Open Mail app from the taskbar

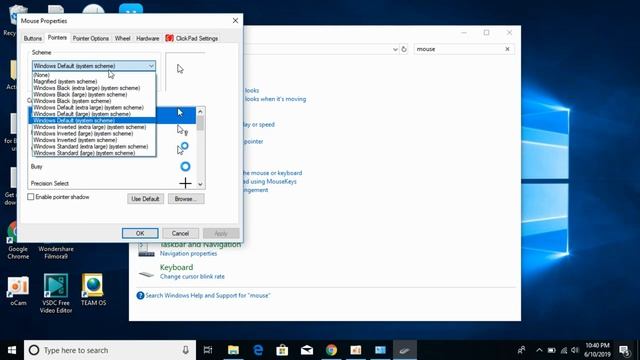(307, 350)
